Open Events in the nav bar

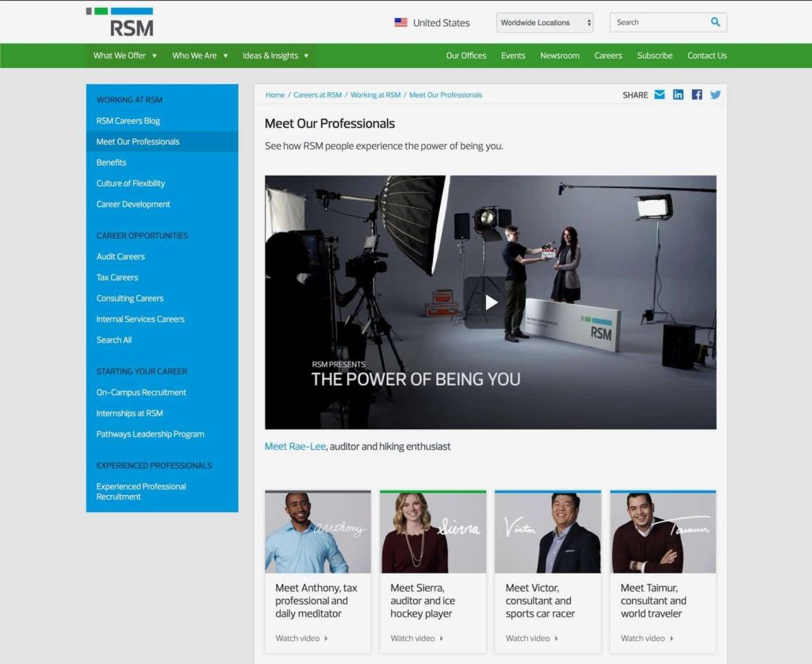[513, 56]
